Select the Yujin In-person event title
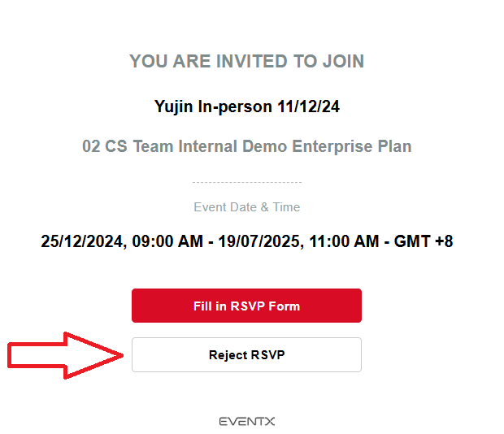 tap(246, 107)
